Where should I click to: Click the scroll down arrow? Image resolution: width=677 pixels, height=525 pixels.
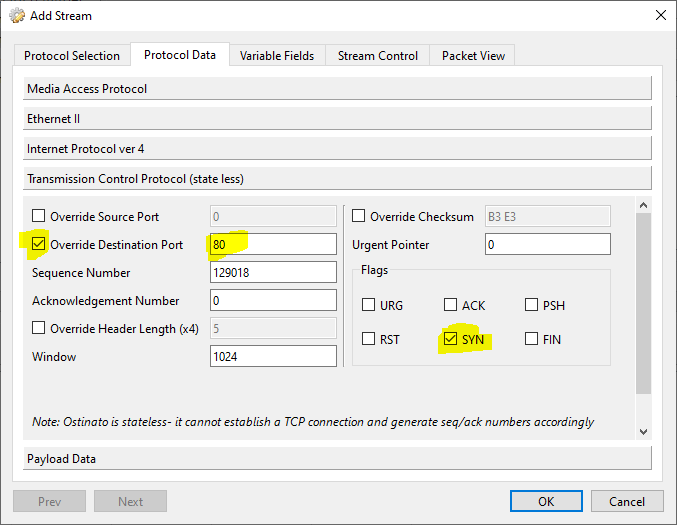click(x=643, y=432)
